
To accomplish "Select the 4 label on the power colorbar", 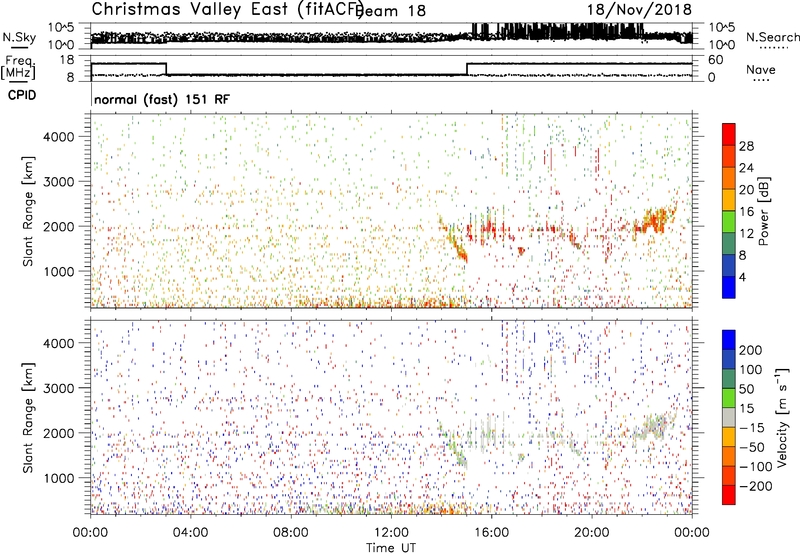I will (x=743, y=277).
